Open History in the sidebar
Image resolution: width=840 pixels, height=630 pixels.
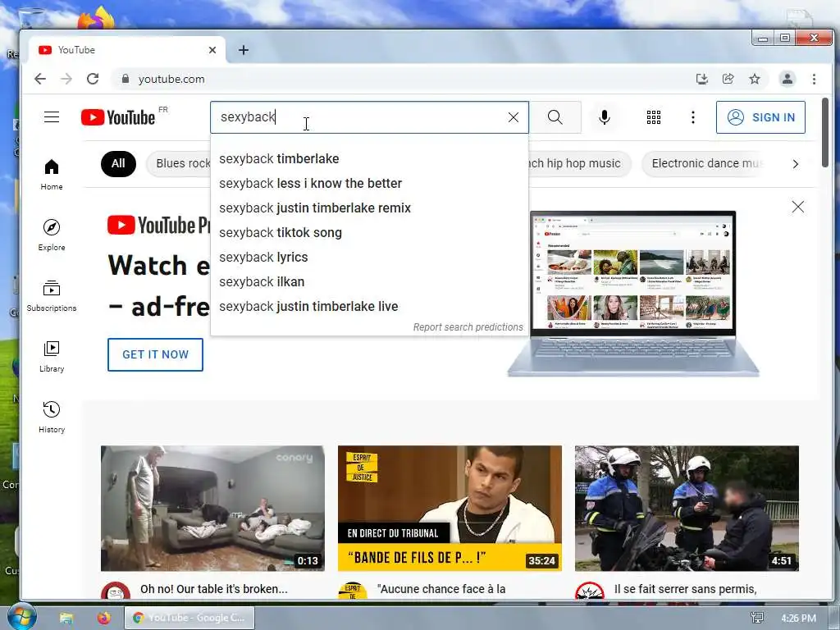click(x=52, y=418)
